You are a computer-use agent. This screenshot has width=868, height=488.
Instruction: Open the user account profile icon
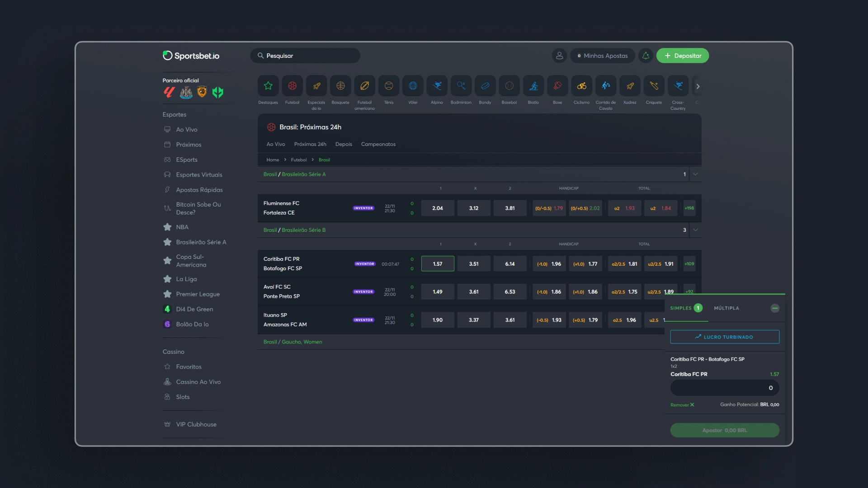[x=559, y=56]
